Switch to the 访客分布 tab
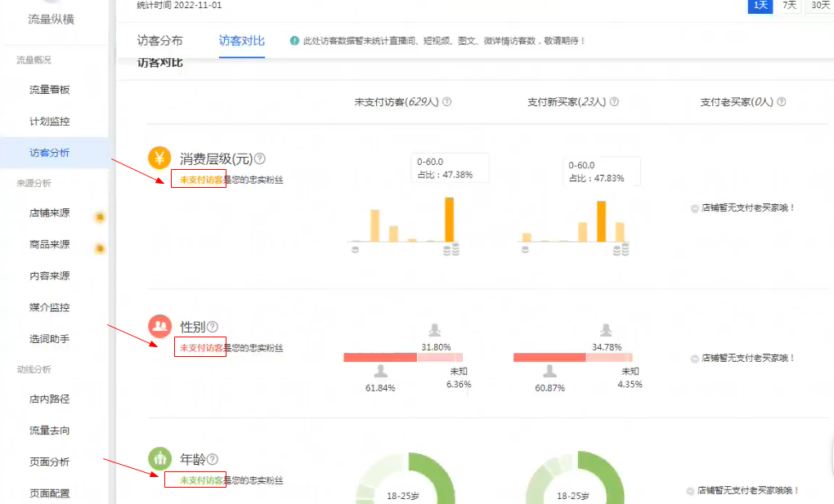The width and height of the screenshot is (834, 504). point(159,41)
